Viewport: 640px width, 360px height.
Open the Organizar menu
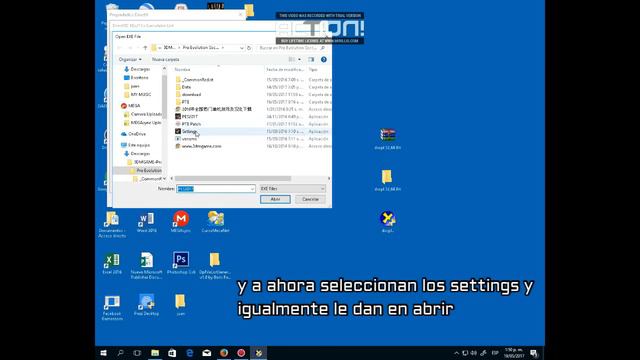(130, 60)
